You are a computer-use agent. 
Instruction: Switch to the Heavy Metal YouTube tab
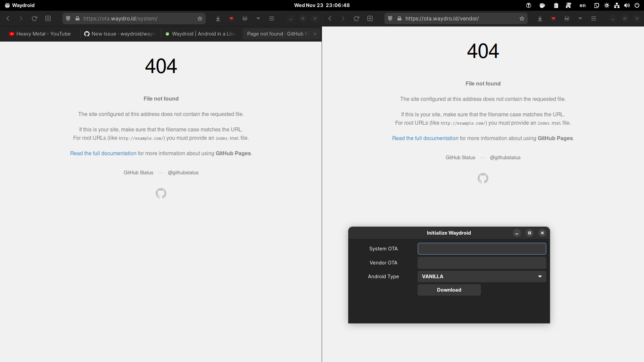40,34
